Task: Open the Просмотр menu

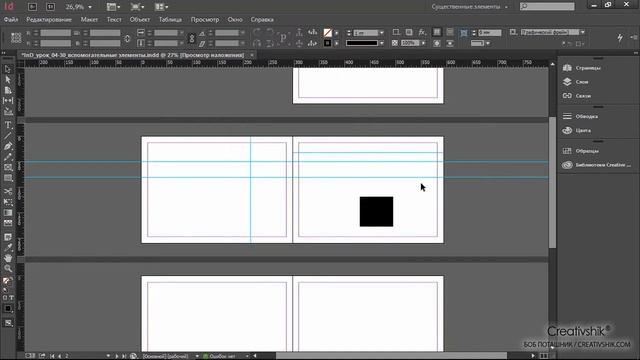Action: (205, 20)
